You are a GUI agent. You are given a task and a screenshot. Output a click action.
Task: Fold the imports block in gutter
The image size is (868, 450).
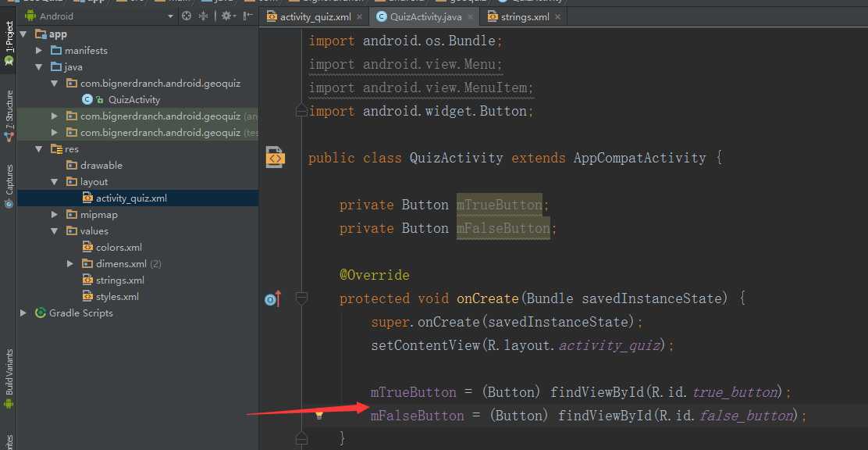[301, 111]
